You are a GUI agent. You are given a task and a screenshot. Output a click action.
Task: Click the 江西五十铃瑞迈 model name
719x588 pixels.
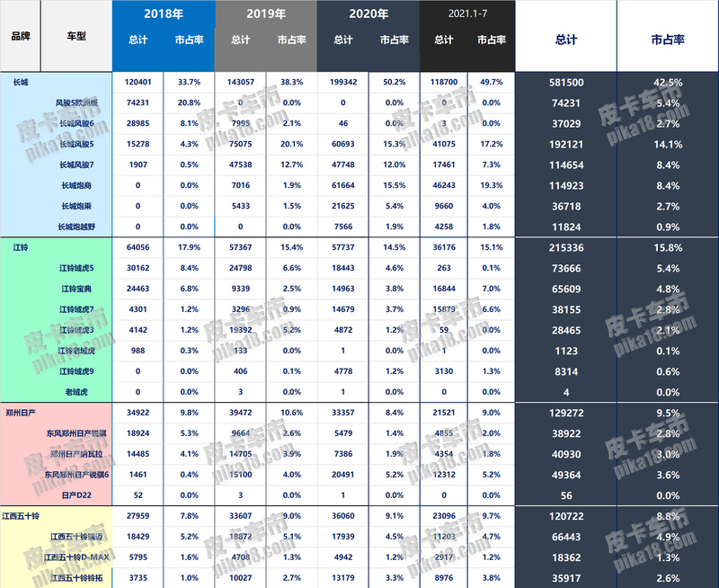[76, 537]
